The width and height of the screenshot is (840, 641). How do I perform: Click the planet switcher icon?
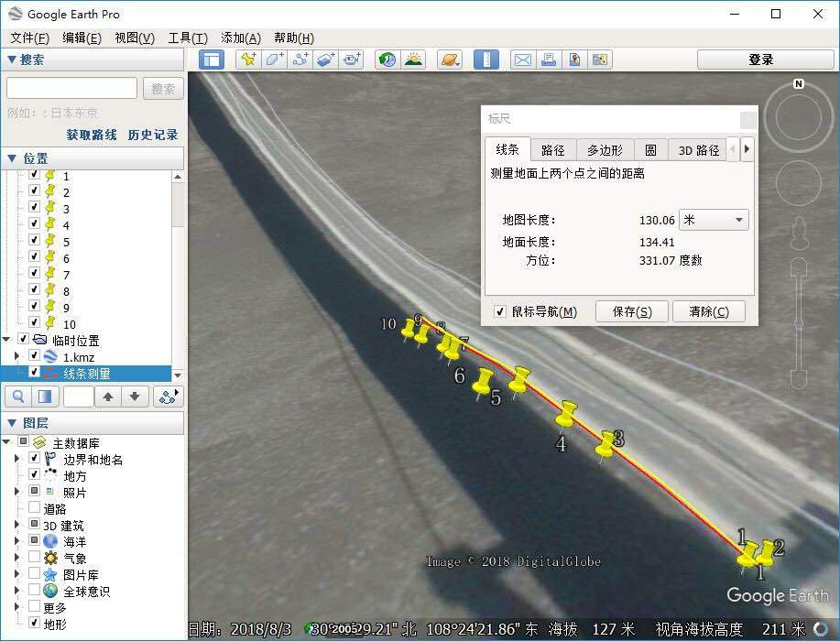[450, 60]
